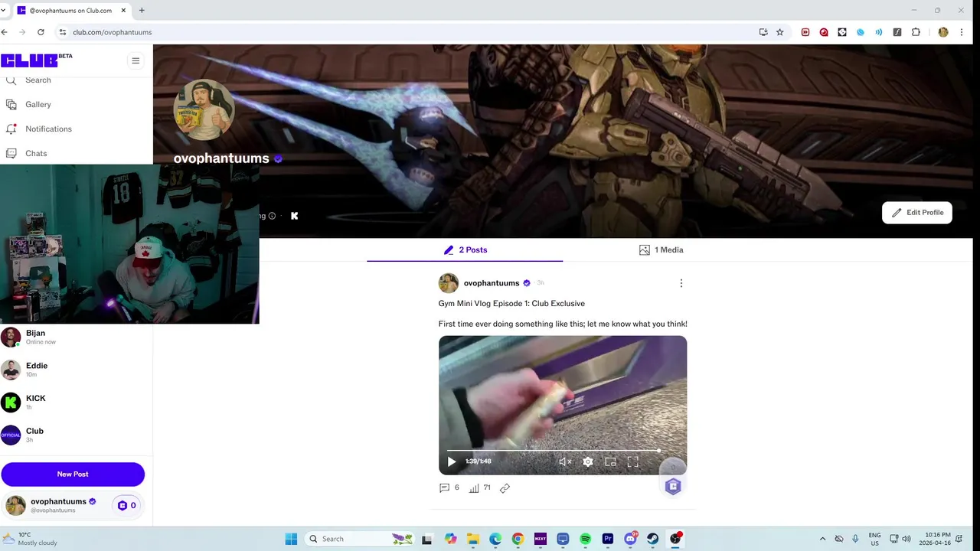Click the Notifications bell icon
The height and width of the screenshot is (551, 980).
tap(11, 129)
